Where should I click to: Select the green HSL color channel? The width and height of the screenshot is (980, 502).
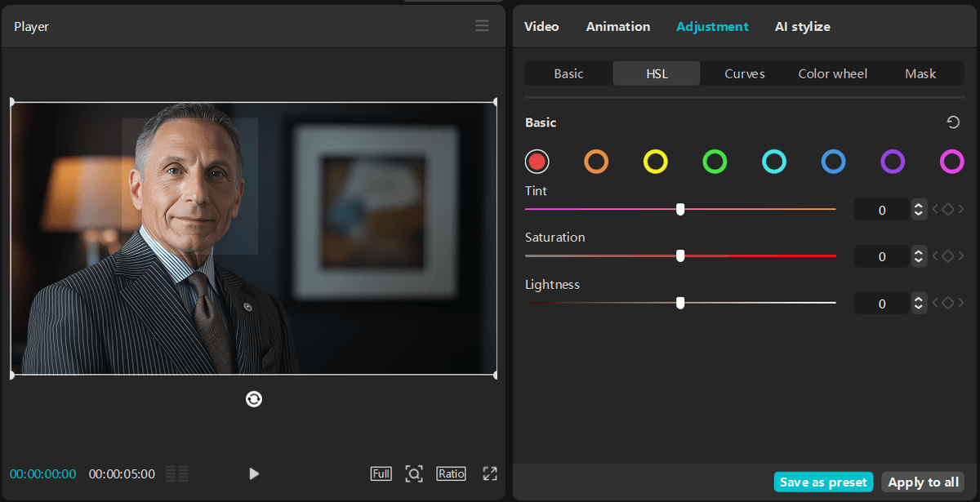pos(715,162)
